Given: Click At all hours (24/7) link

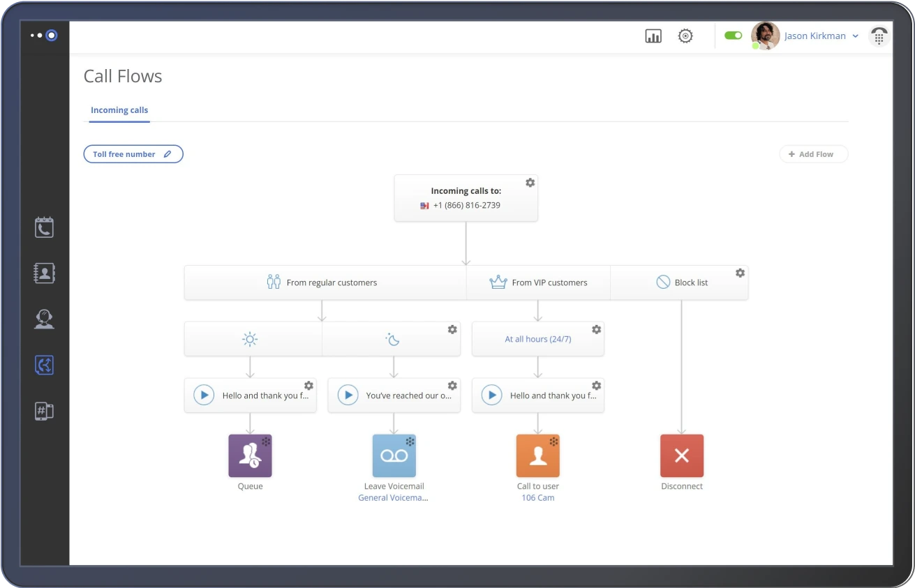Looking at the screenshot, I should [538, 339].
